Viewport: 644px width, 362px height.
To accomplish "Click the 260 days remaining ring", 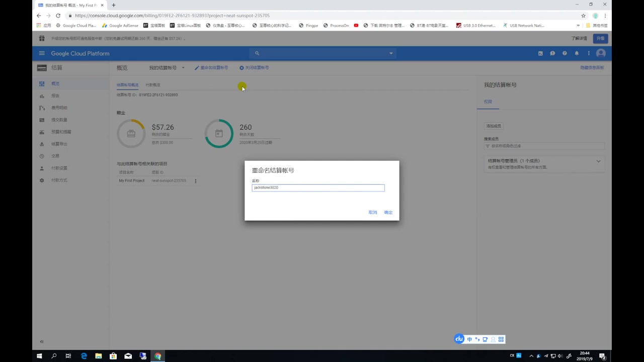I will (219, 133).
